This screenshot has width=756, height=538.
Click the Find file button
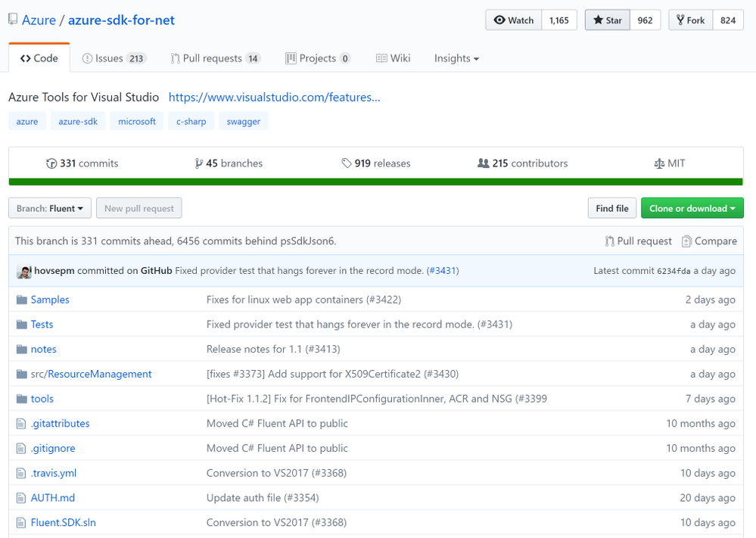(x=612, y=208)
